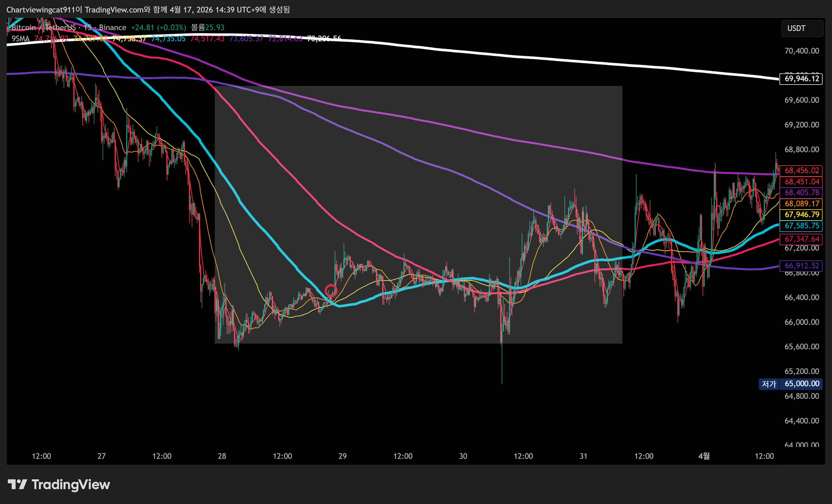Click the 볼륨 25.93 volume legend
832x504 pixels.
click(x=207, y=27)
